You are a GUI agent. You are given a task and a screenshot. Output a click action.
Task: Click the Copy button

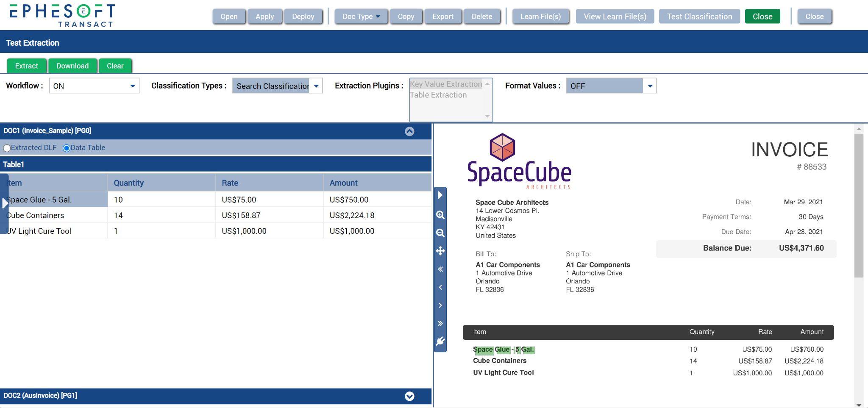coord(406,17)
